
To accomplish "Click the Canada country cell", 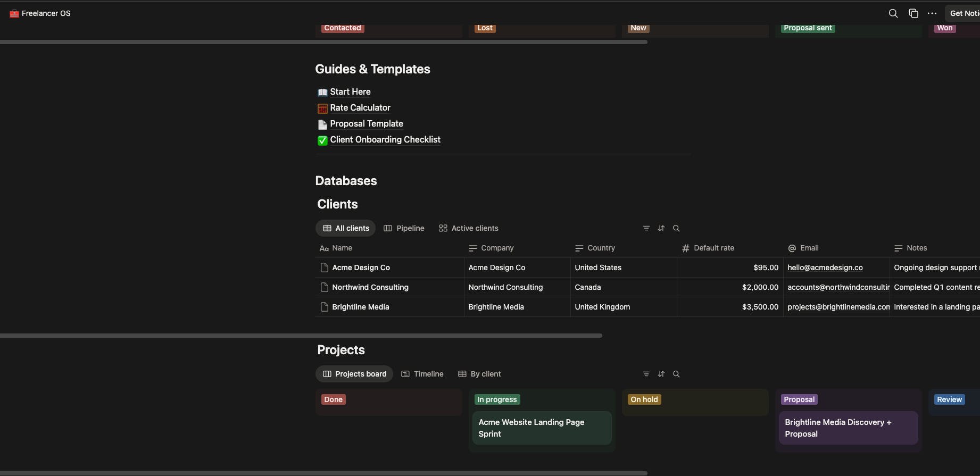I will pyautogui.click(x=624, y=287).
